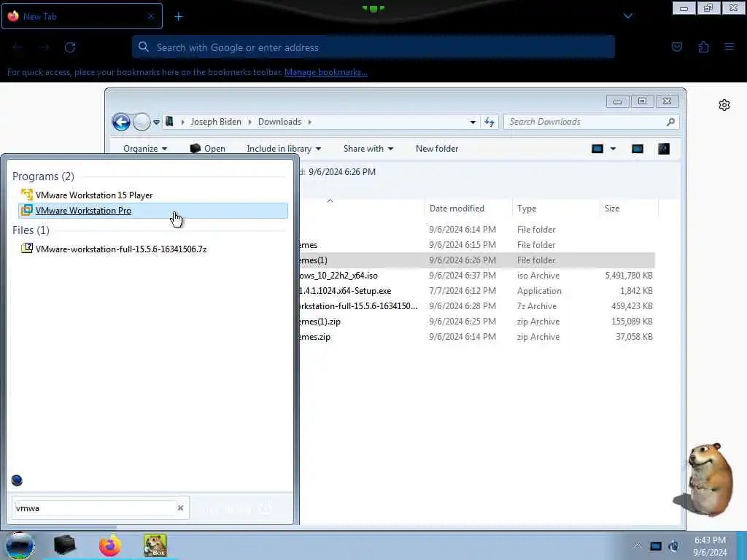Close the New Tab tab

150,16
